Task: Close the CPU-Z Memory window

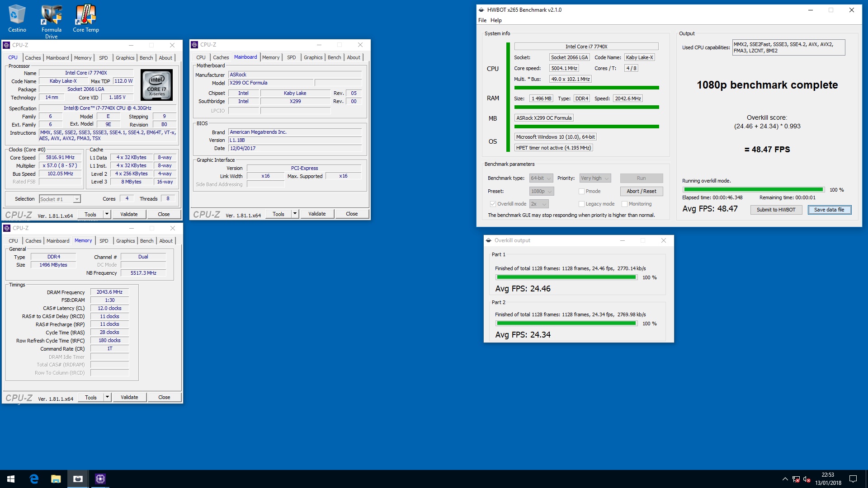Action: click(x=172, y=228)
